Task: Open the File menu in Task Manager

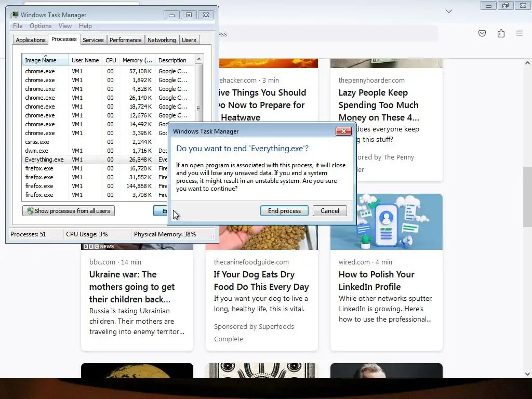Action: [x=18, y=26]
